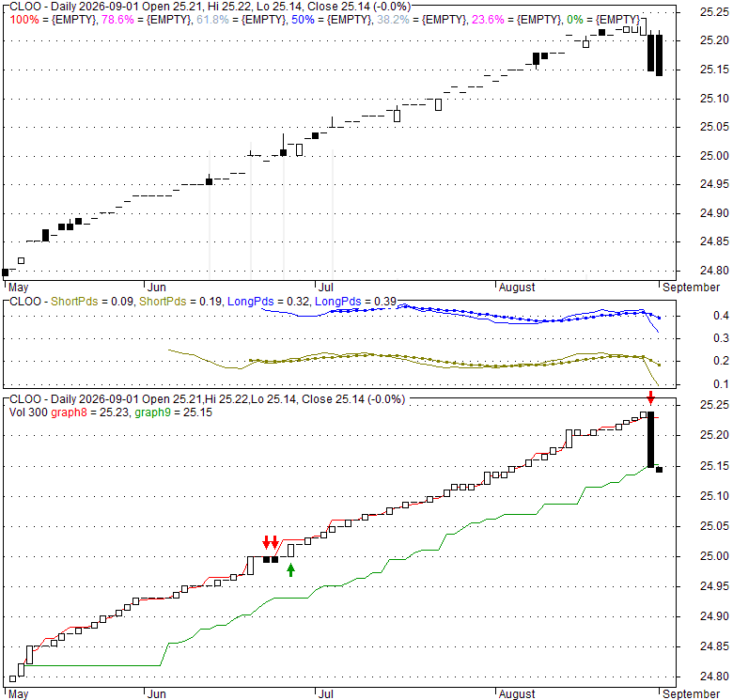This screenshot has width=733, height=700.
Task: Click the green up arrow buy signal
Action: pos(290,570)
